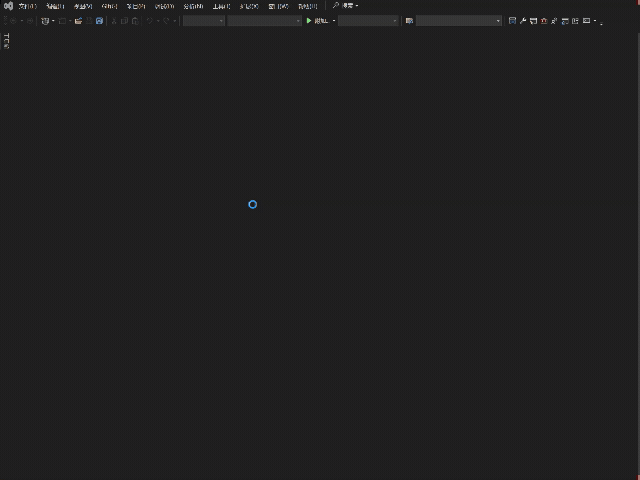Click the Paste icon

[x=135, y=21]
